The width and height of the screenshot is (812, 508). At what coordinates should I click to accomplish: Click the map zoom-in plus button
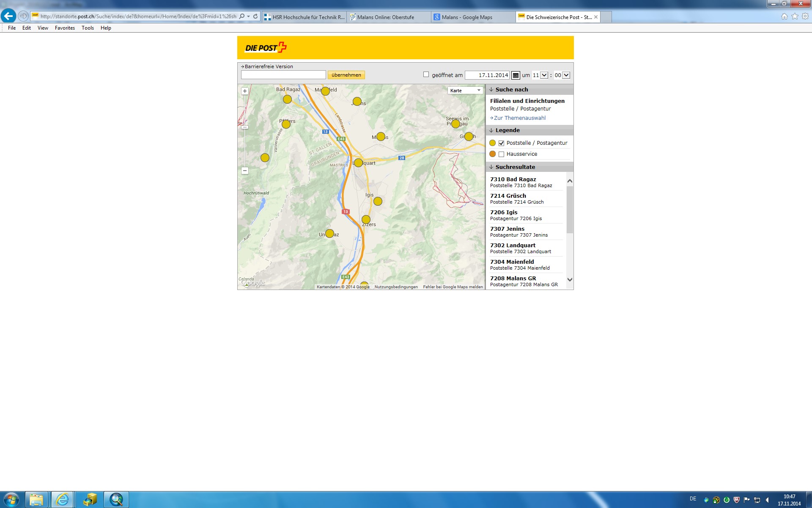pos(245,91)
